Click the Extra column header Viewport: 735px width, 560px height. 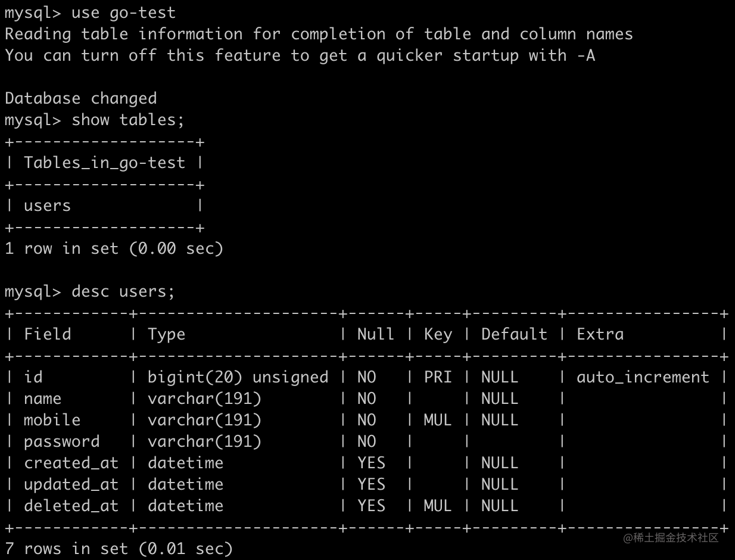click(600, 334)
